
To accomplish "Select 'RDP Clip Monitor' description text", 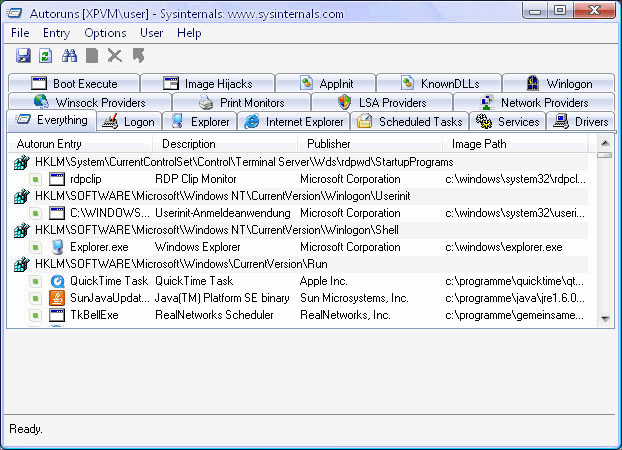I will click(x=196, y=179).
